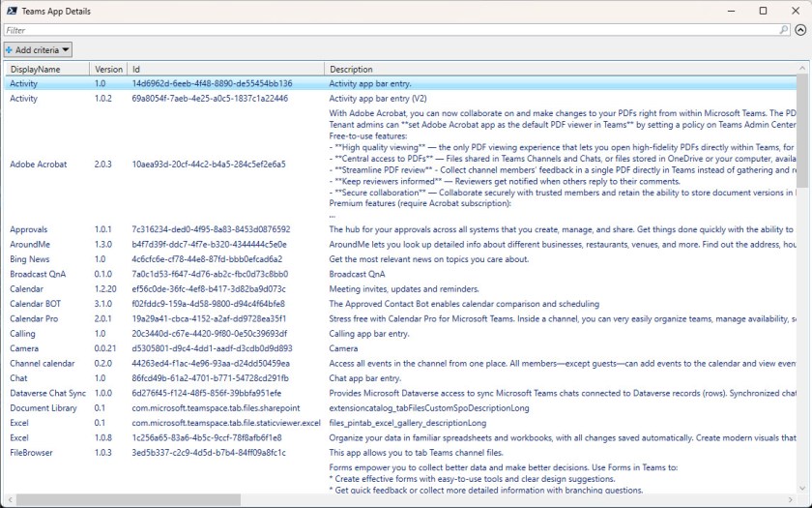Image resolution: width=812 pixels, height=508 pixels.
Task: Select the FileBrowser row
Action: click(x=400, y=453)
